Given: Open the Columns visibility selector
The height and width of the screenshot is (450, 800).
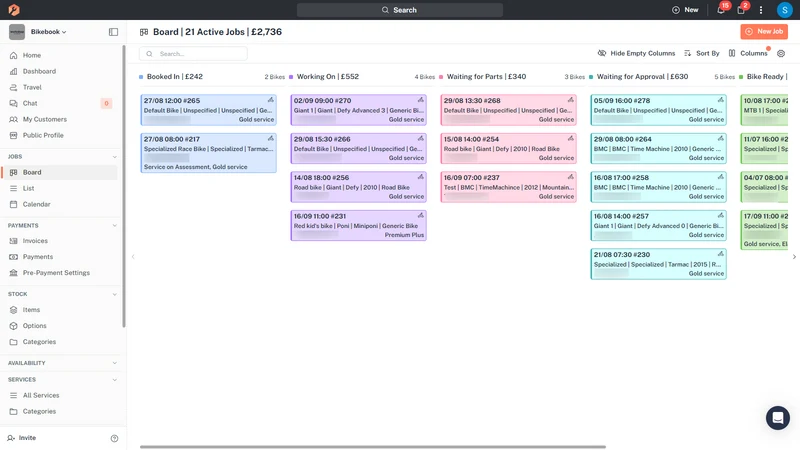Looking at the screenshot, I should pos(748,53).
